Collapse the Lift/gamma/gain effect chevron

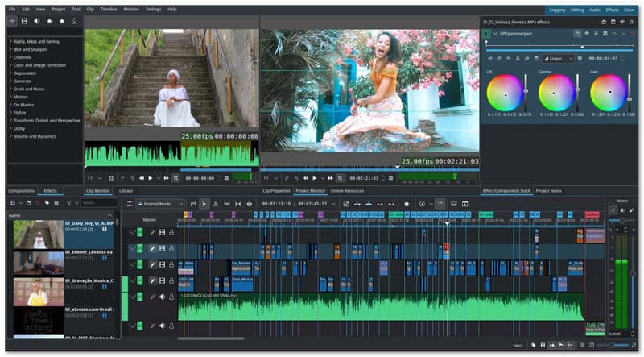tap(495, 34)
